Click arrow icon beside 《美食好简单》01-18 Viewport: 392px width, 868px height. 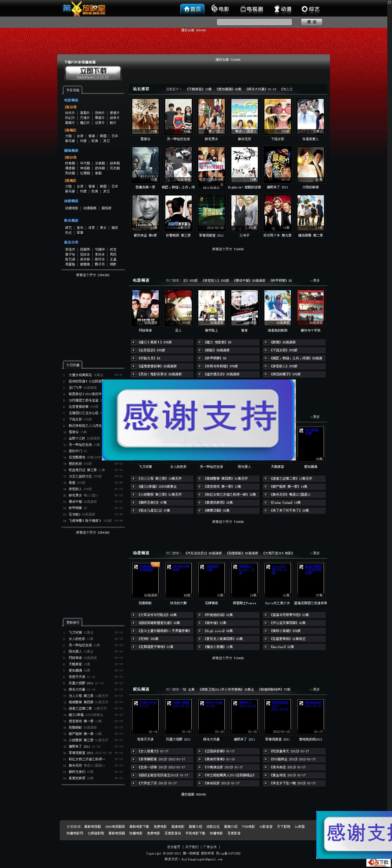point(200,759)
